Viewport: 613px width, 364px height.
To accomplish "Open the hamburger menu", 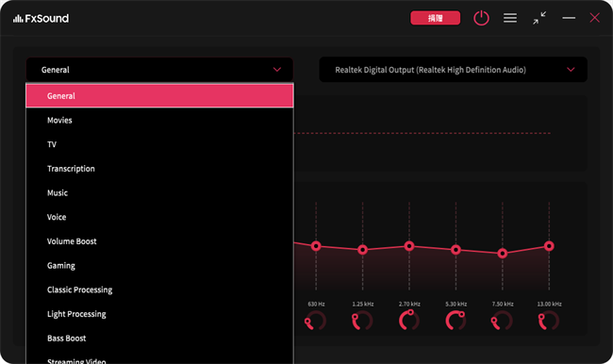I will [510, 18].
